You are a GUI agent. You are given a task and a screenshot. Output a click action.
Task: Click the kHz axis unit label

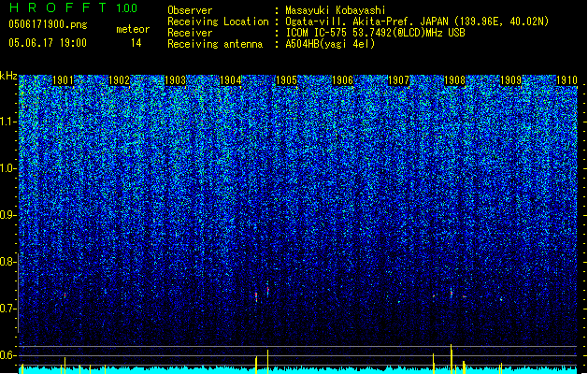tap(8, 76)
